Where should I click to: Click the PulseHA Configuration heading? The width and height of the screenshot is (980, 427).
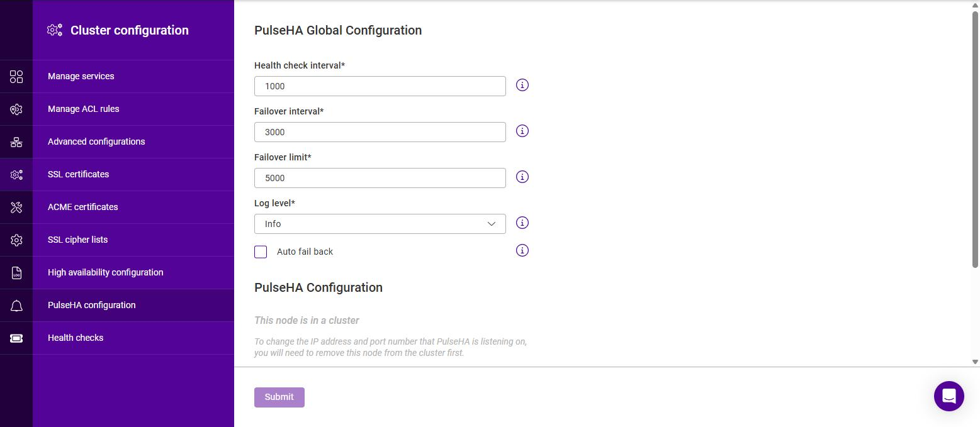[x=318, y=287]
